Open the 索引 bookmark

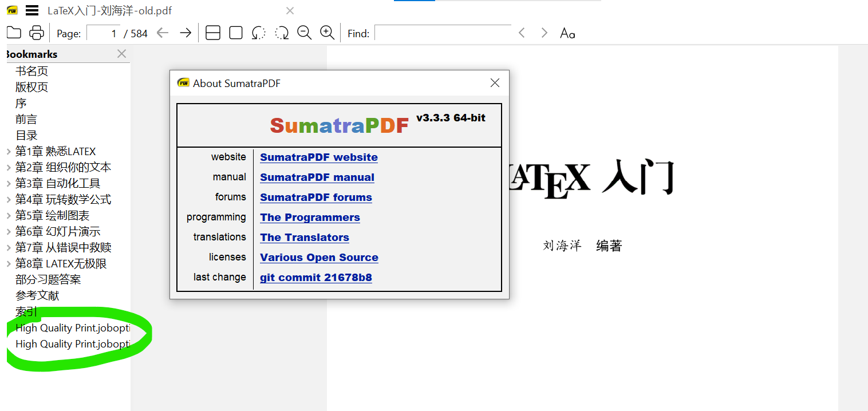26,311
